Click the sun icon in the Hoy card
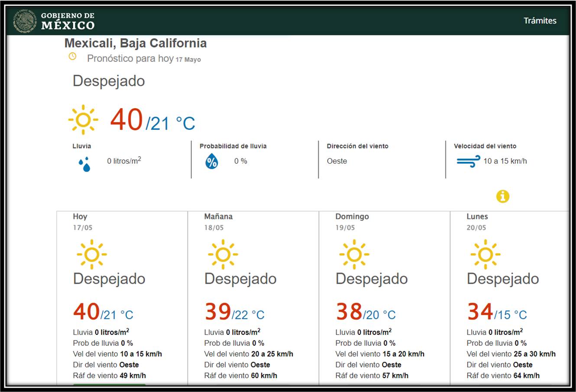The image size is (576, 392). 92,254
